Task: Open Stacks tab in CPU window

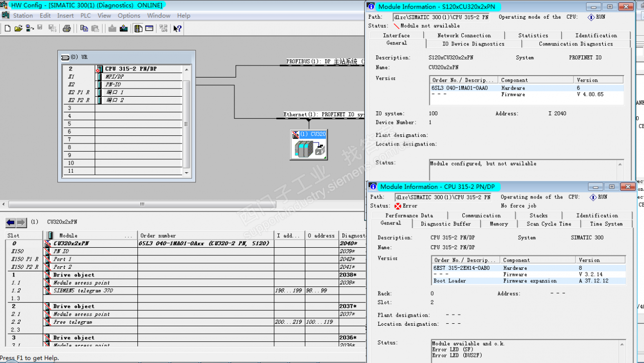Action: (538, 215)
